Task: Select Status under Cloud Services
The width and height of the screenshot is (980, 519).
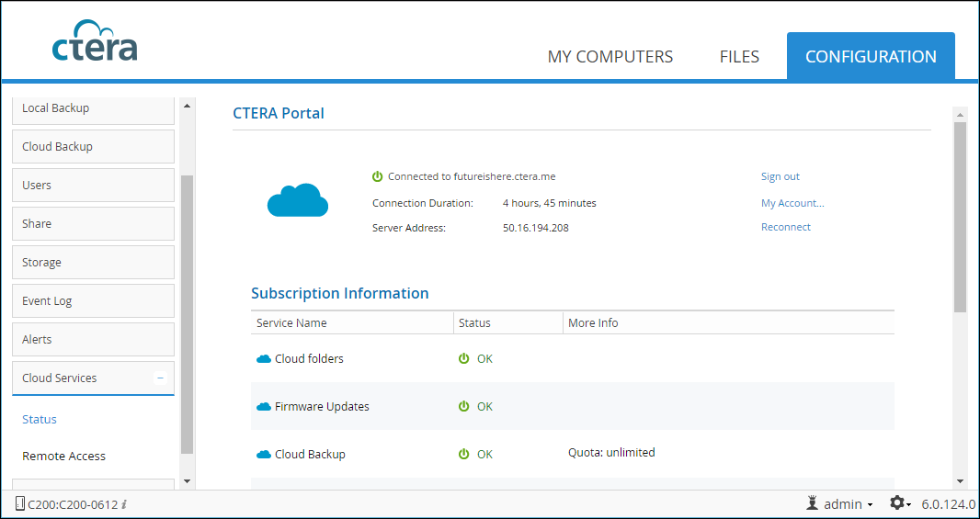Action: 40,419
